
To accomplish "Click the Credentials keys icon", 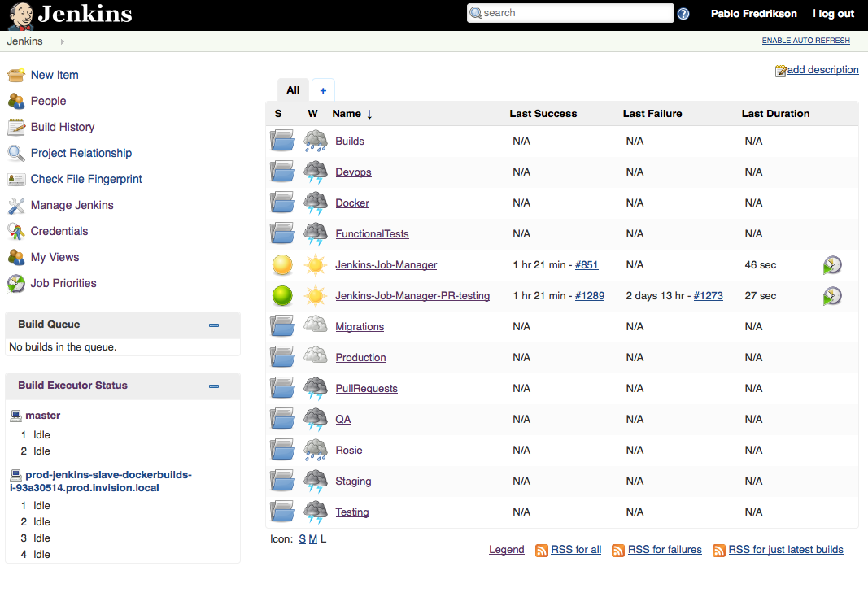I will pyautogui.click(x=16, y=231).
